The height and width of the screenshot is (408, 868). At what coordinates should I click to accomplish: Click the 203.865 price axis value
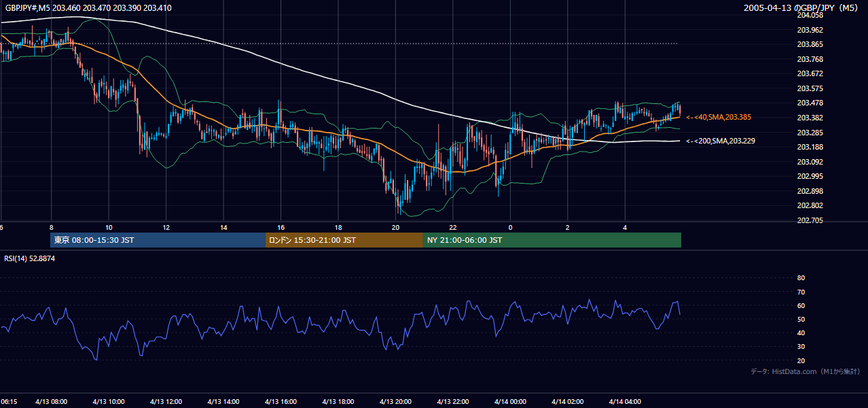coord(810,44)
